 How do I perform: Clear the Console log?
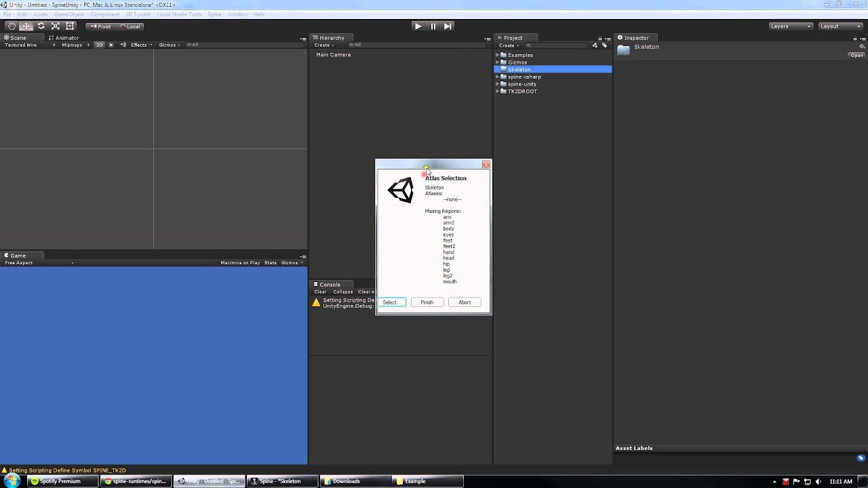(x=320, y=292)
